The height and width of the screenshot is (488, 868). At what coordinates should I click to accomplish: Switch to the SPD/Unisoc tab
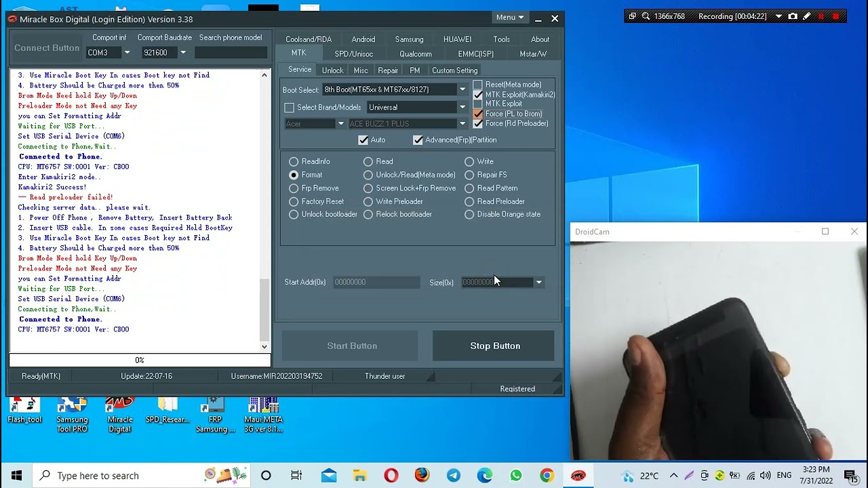point(353,54)
